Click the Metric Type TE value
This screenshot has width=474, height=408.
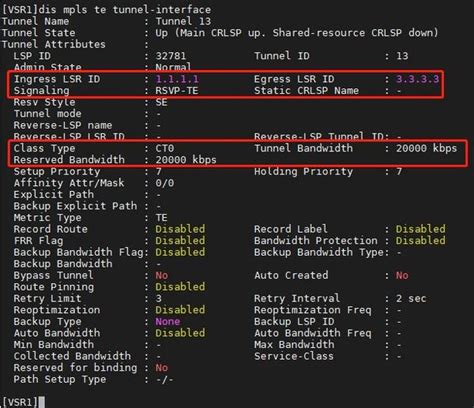coord(161,218)
